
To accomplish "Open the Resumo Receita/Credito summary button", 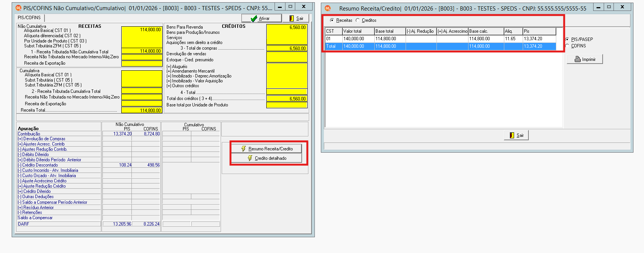I will pos(267,149).
